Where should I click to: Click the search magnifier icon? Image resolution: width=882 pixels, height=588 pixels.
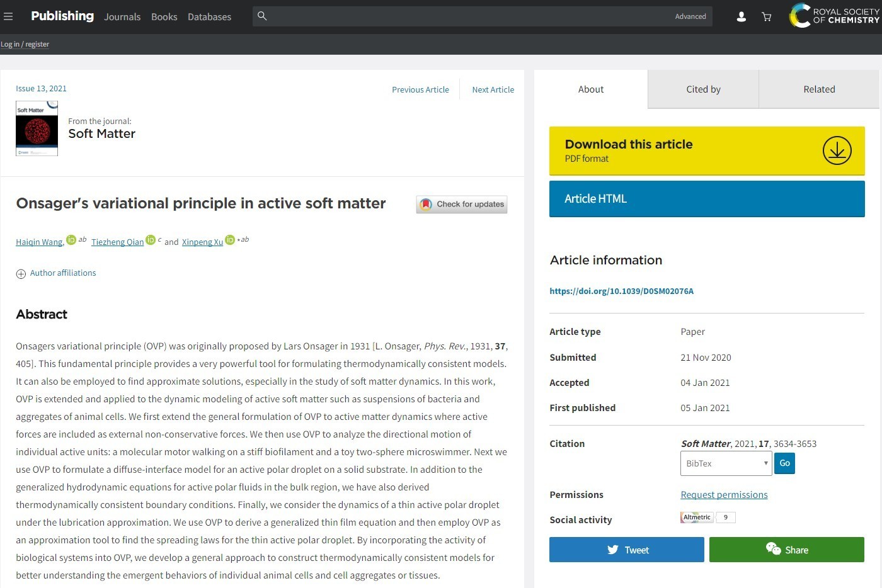click(x=262, y=16)
